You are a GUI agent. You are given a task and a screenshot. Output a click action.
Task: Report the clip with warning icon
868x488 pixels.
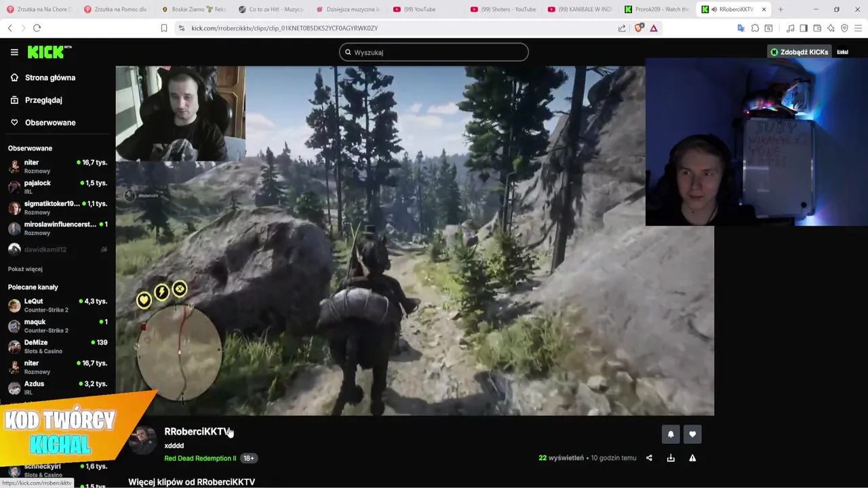692,458
